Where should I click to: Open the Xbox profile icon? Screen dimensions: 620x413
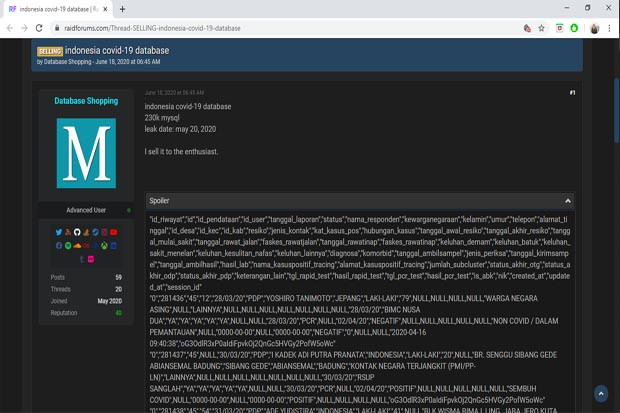pyautogui.click(x=104, y=246)
